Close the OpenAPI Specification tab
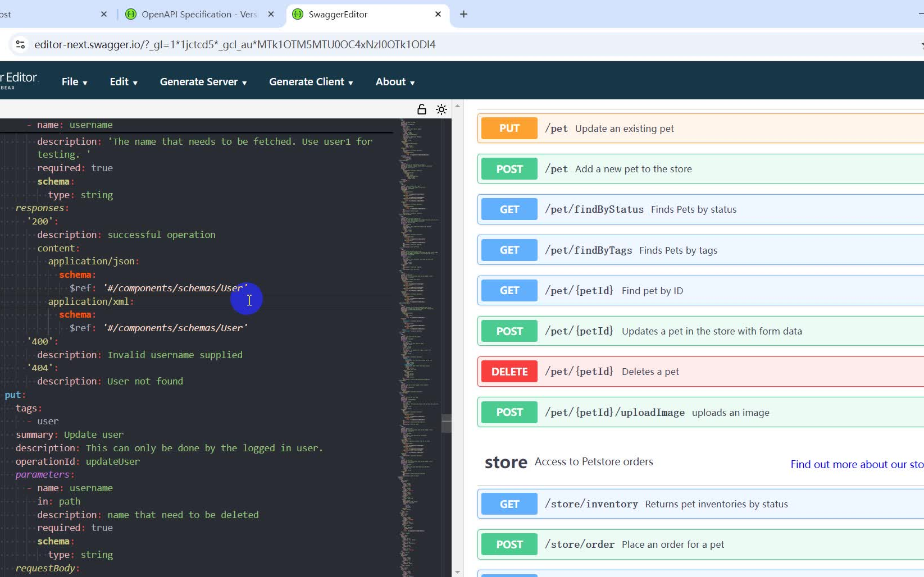The width and height of the screenshot is (924, 577). (271, 14)
